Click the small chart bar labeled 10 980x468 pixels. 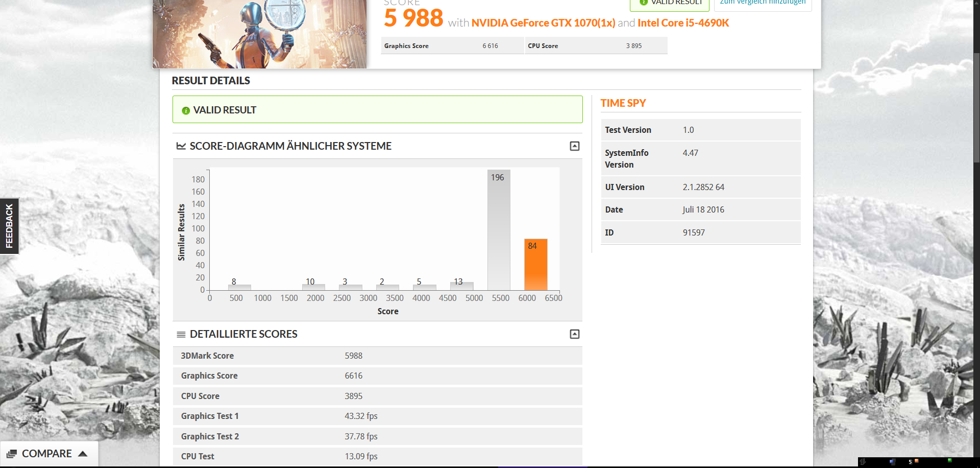click(313, 287)
